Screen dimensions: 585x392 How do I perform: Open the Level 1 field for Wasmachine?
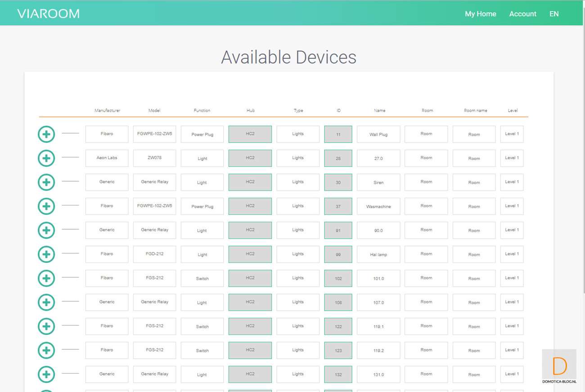click(x=512, y=206)
